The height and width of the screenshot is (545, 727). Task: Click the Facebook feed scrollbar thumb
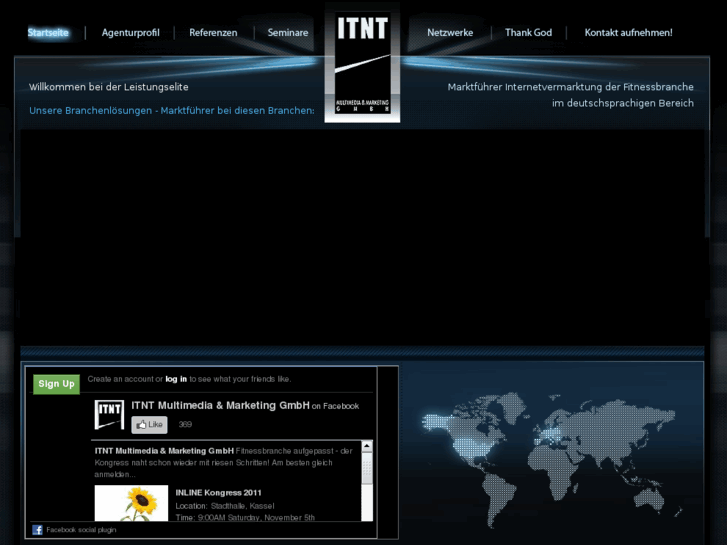(367, 468)
